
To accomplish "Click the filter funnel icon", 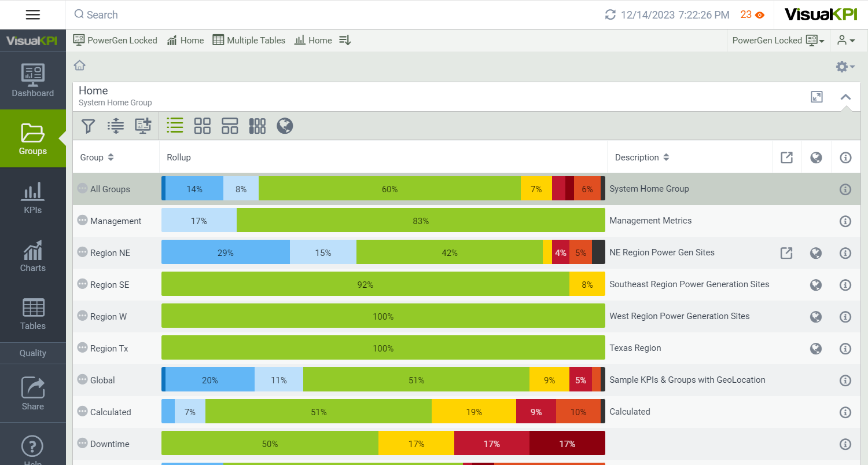I will point(88,126).
